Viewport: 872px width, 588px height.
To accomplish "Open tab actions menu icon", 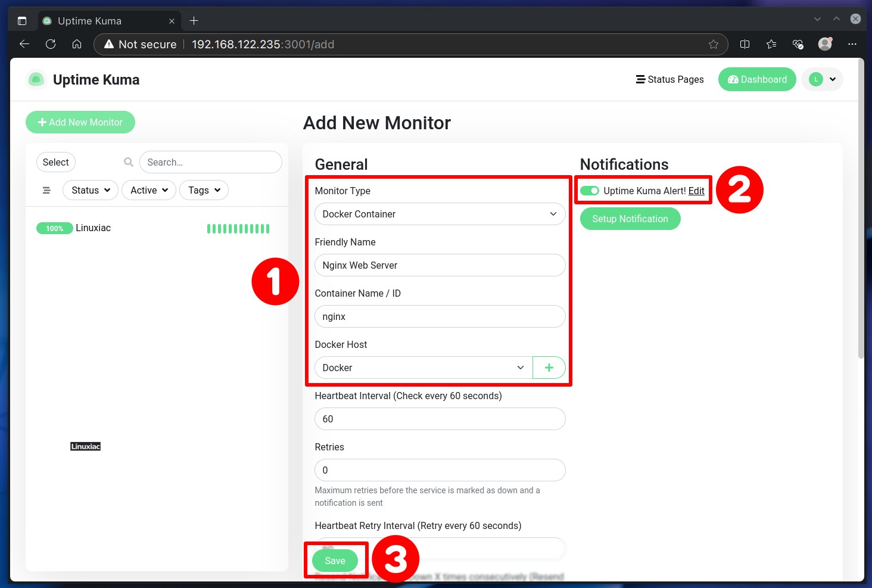I will (22, 21).
